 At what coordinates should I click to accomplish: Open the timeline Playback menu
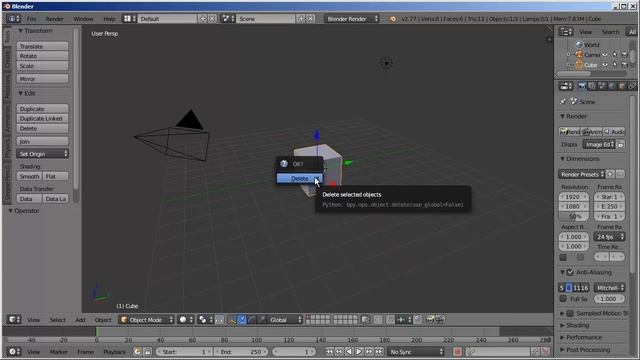[x=114, y=352]
